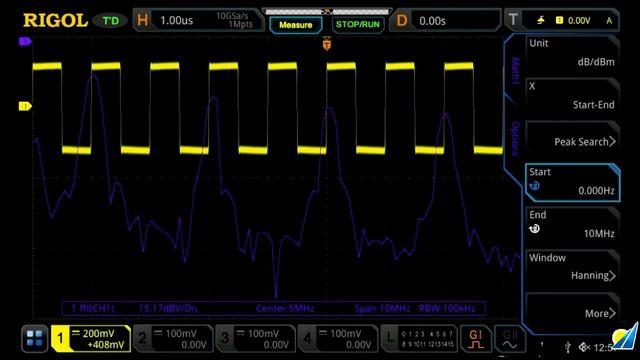Open the logic analyzer L channels label
The image size is (640, 360).
pos(419,339)
